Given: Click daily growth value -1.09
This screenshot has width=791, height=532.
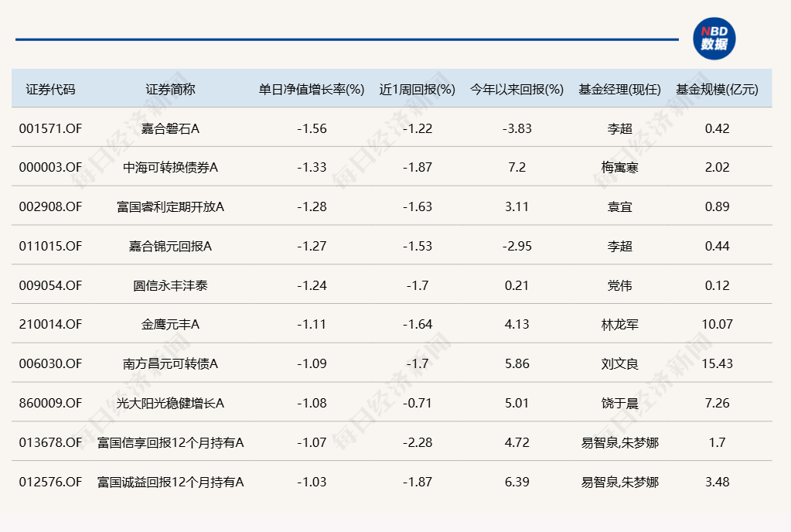Looking at the screenshot, I should [312, 363].
